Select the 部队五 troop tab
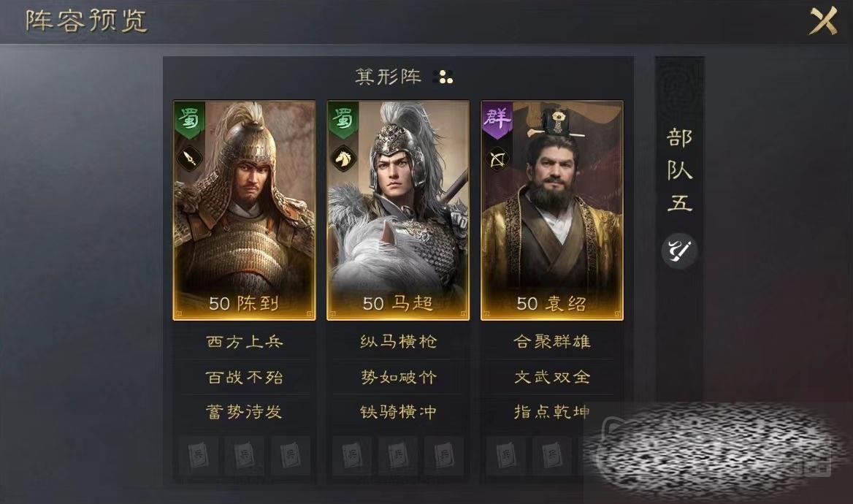Screen dimensions: 853x504 (x=679, y=169)
